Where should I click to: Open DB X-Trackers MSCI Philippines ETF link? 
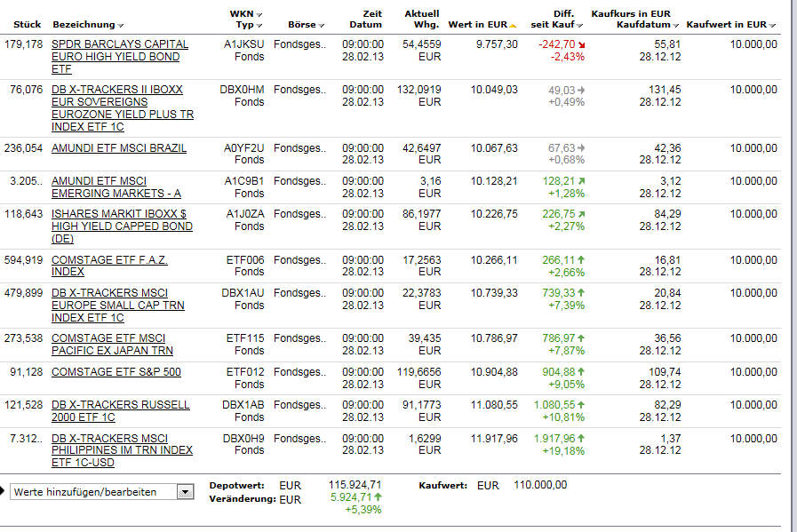[x=122, y=450]
